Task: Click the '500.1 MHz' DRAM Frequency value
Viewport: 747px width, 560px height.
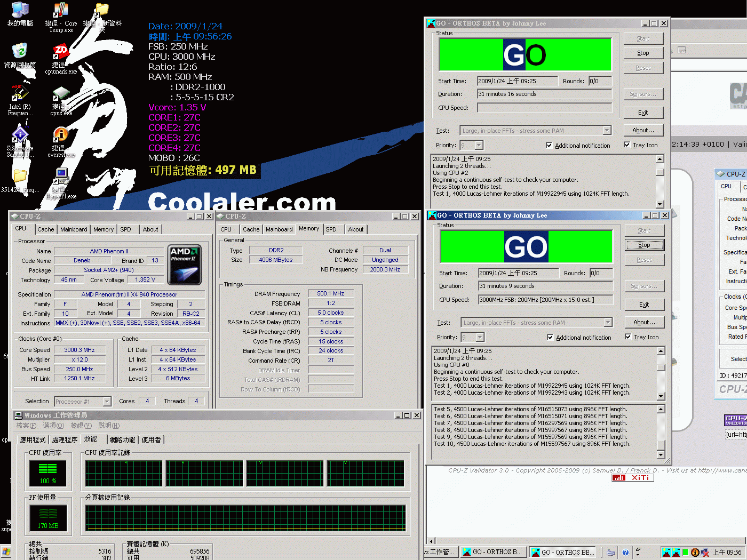Action: click(x=331, y=293)
